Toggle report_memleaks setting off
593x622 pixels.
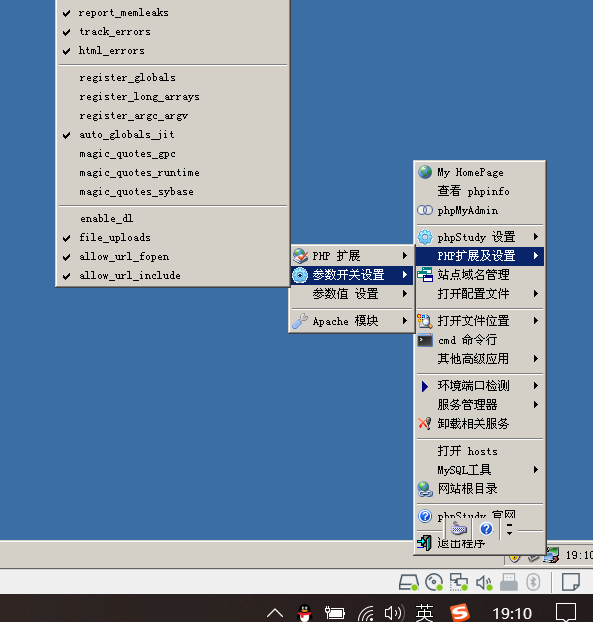172,13
